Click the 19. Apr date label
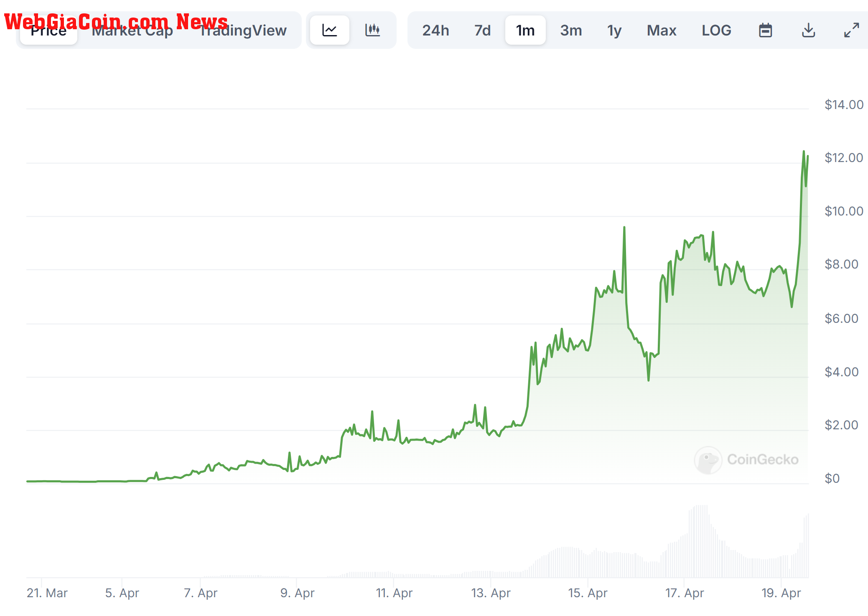This screenshot has height=616, width=868. [x=781, y=593]
